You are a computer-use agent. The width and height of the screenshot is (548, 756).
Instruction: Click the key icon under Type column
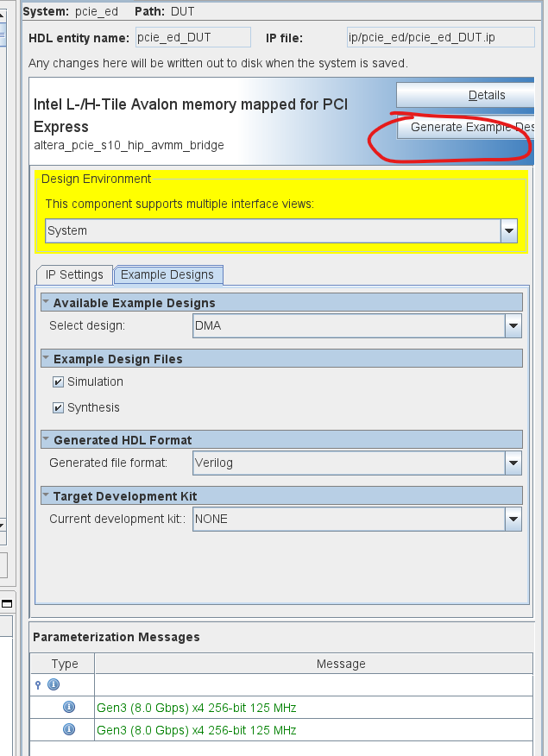[x=38, y=684]
